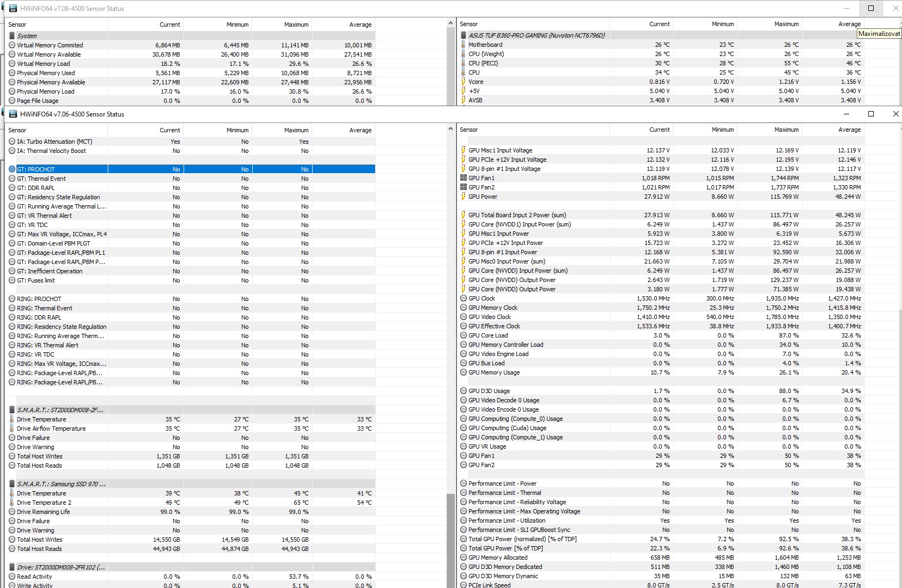Viewport: 902px width, 588px height.
Task: Click the Maximum column header in lower-left panel
Action: tap(282, 130)
